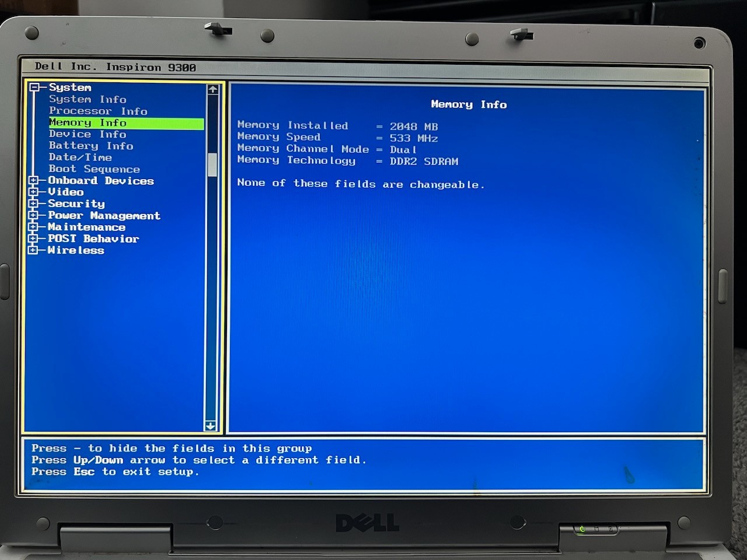This screenshot has height=560, width=747.
Task: Click the POST Behavior label
Action: [x=93, y=239]
